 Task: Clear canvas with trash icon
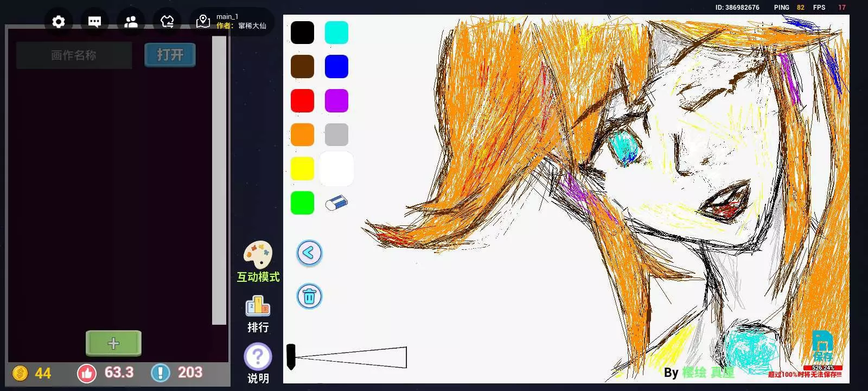pos(309,297)
